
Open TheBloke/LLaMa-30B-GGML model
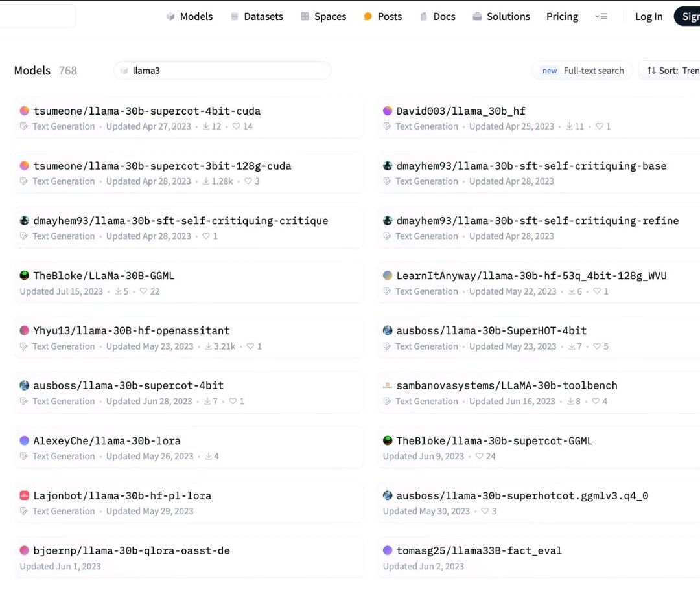[x=188, y=283]
